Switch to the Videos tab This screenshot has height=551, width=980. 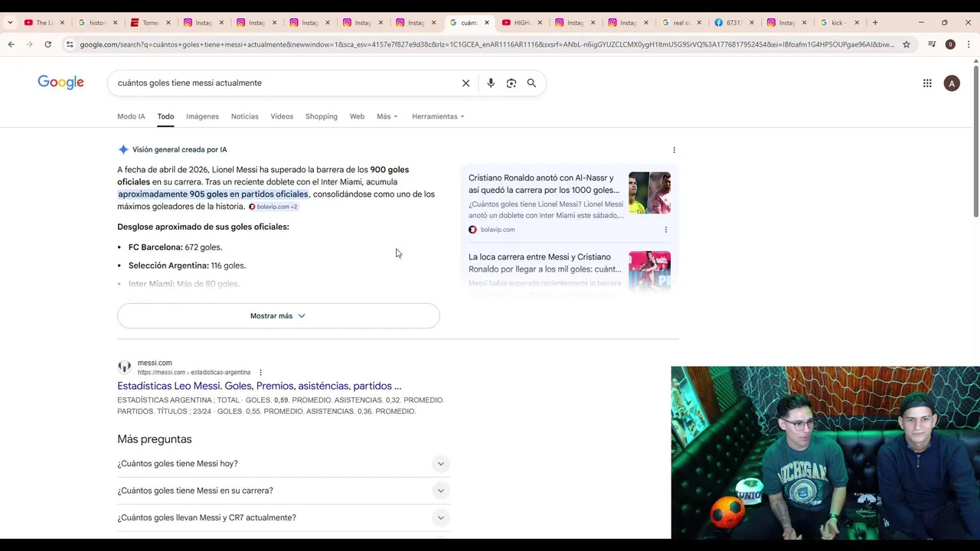(282, 116)
